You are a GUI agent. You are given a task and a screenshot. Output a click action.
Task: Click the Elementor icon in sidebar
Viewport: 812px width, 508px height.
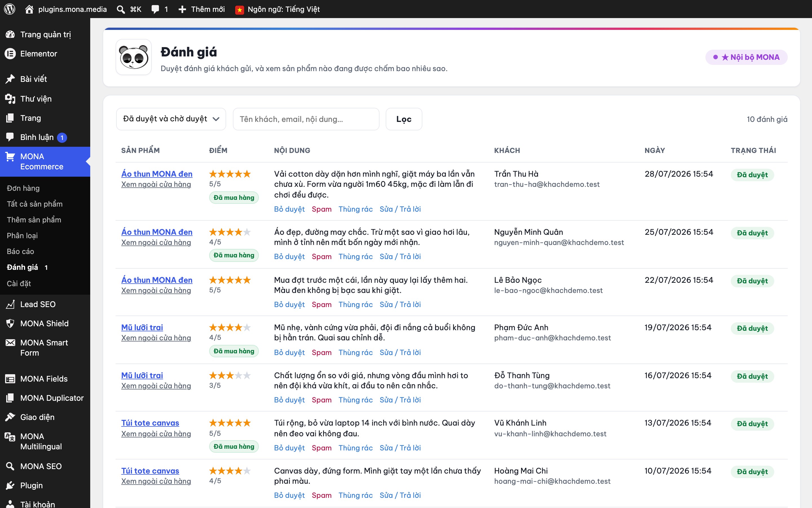point(10,54)
